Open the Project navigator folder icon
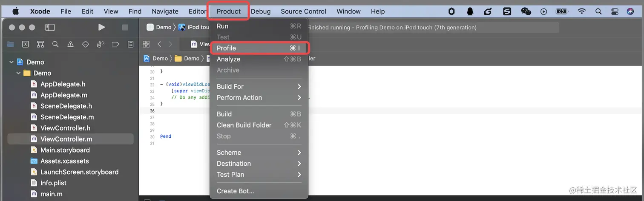This screenshot has width=644, height=201. 11,44
